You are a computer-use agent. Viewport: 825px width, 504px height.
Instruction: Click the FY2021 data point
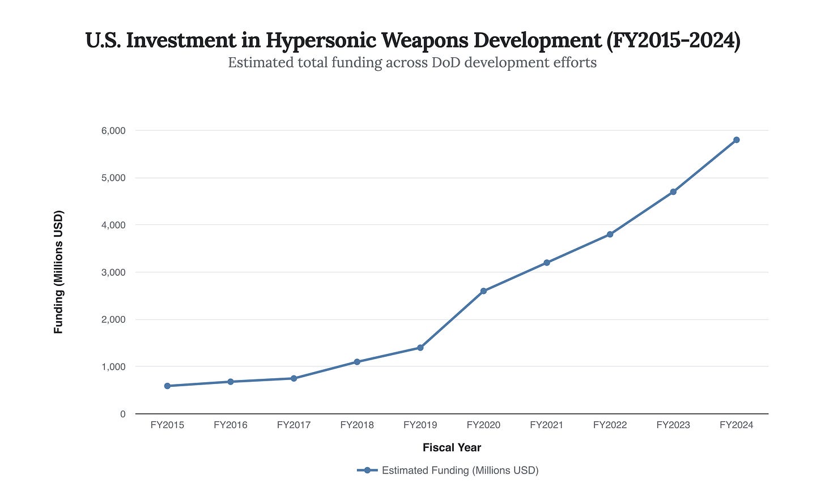point(547,262)
